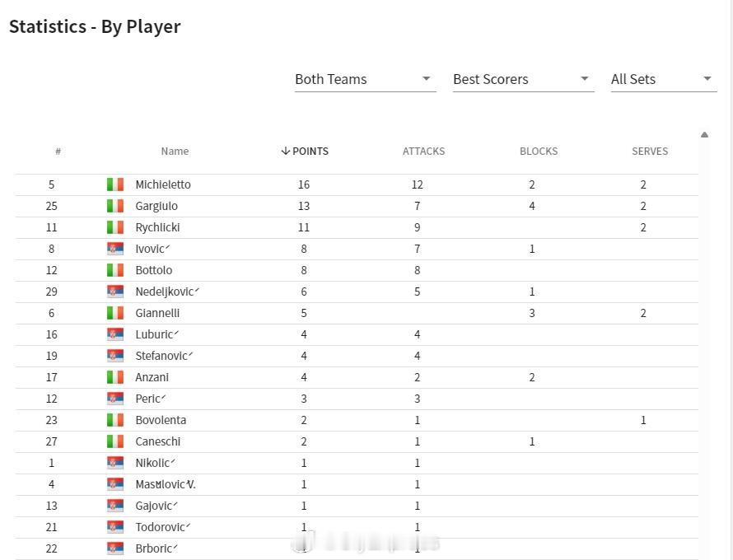Screen dimensions: 733x560
Task: Click Serbia flag icon beside Luburic
Action: pyautogui.click(x=115, y=334)
